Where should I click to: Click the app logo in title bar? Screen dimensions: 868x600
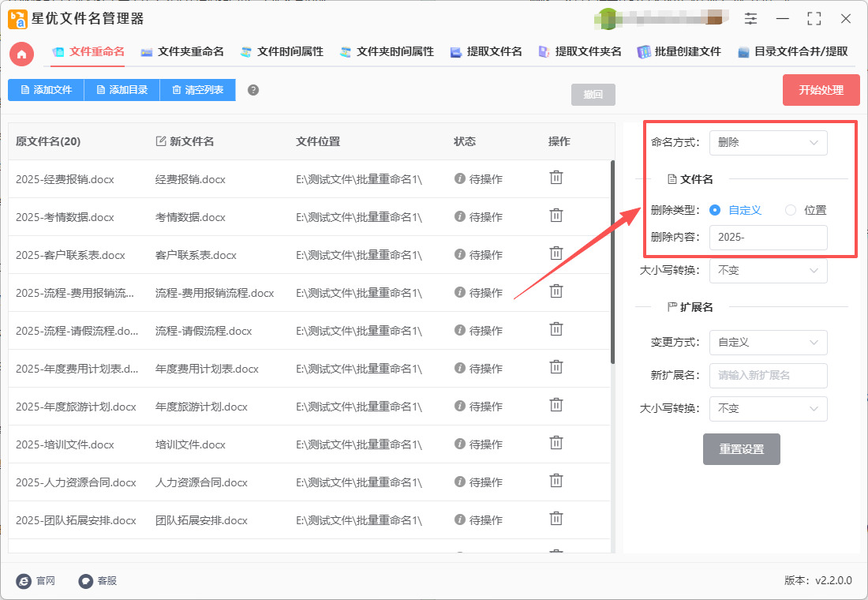click(17, 19)
